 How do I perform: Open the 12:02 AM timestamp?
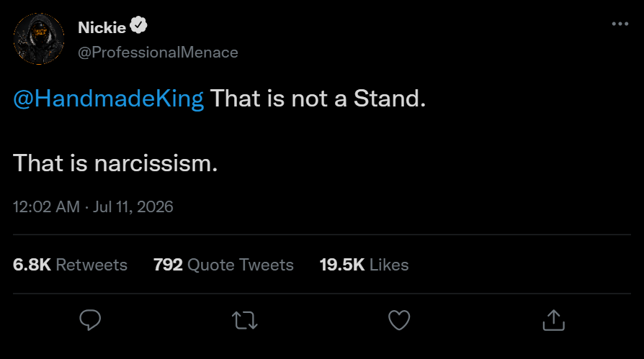tap(46, 206)
